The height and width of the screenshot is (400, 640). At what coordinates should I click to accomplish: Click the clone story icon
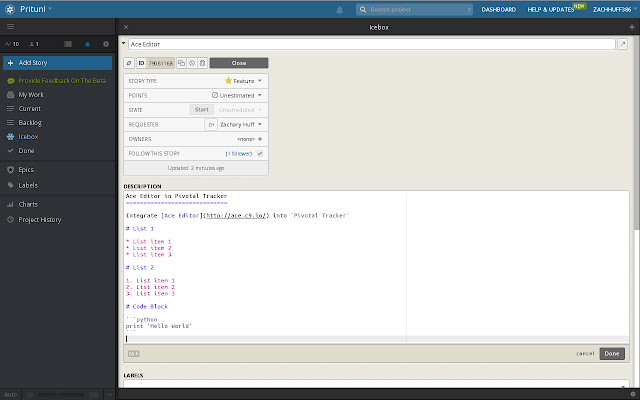click(182, 62)
